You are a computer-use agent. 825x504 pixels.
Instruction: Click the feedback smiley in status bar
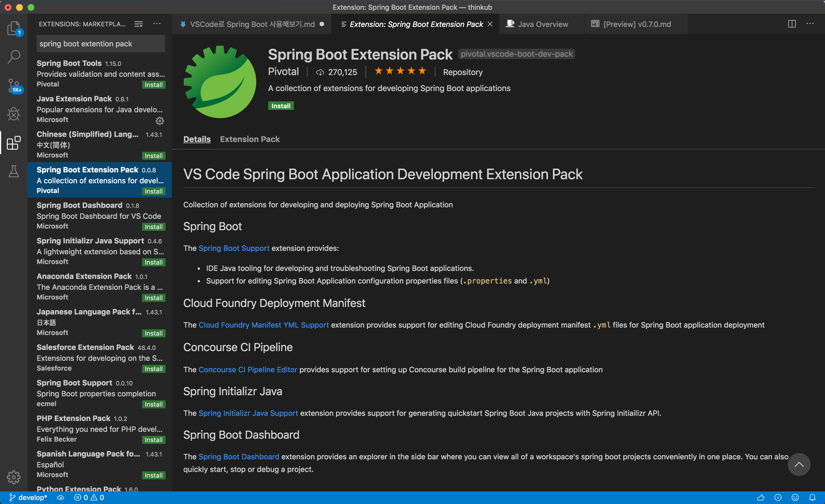click(795, 498)
